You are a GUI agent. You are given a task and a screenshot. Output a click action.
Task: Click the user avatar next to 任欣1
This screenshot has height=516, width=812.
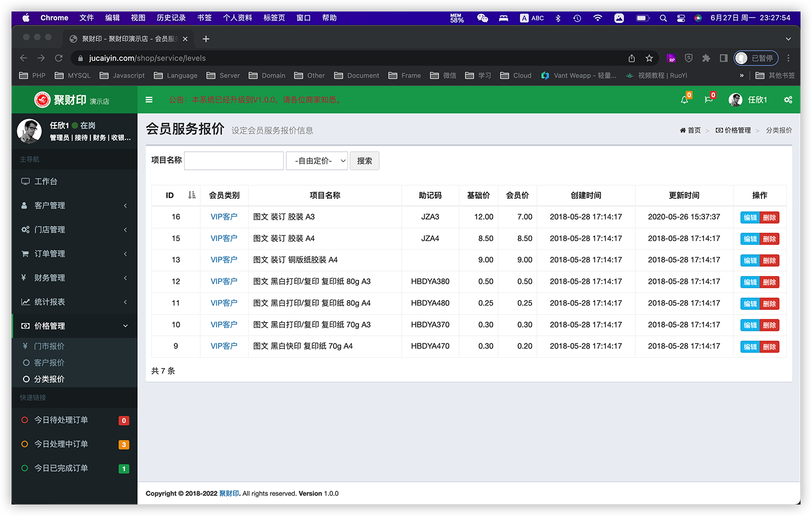pos(735,100)
